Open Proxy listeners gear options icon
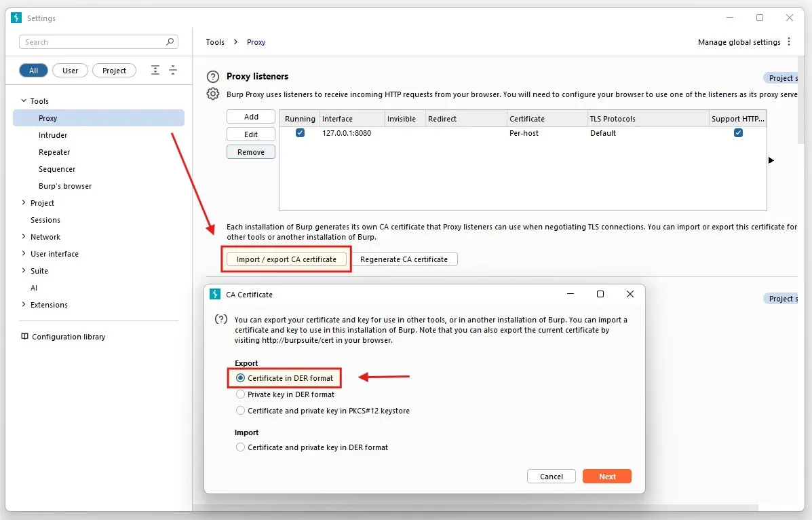Screen dimensions: 812x520 click(x=213, y=94)
